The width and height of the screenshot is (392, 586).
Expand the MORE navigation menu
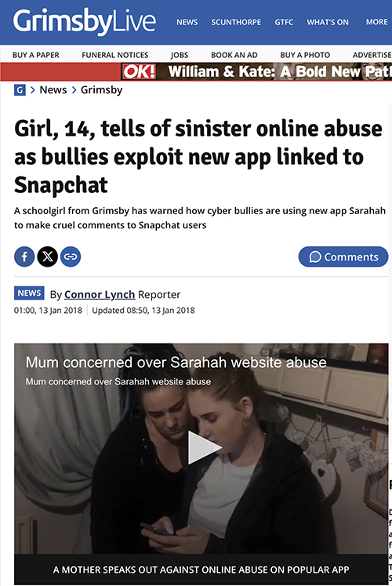pyautogui.click(x=376, y=22)
